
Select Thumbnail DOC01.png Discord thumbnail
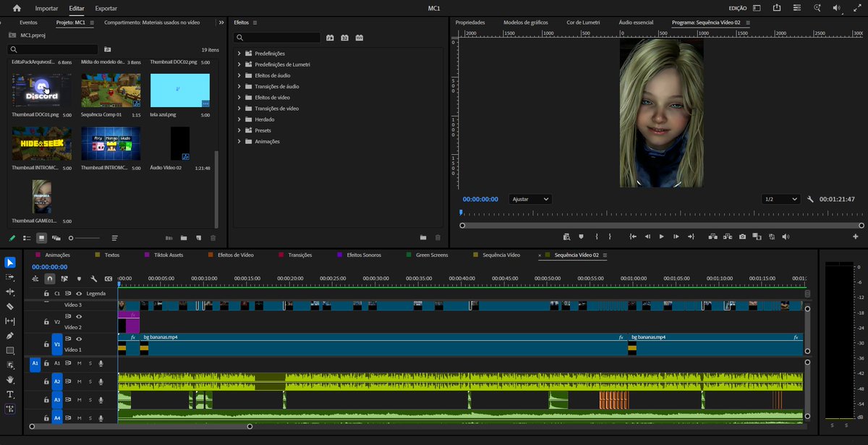(41, 90)
